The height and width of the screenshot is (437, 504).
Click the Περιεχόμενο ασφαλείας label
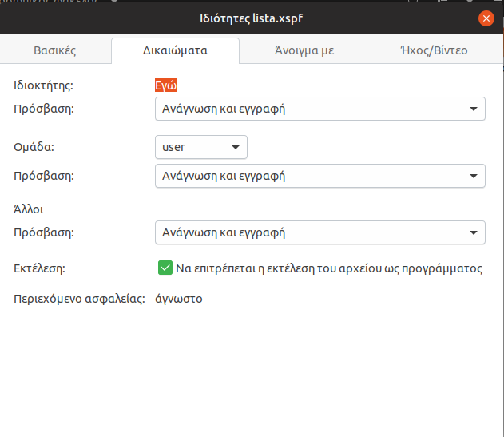79,299
